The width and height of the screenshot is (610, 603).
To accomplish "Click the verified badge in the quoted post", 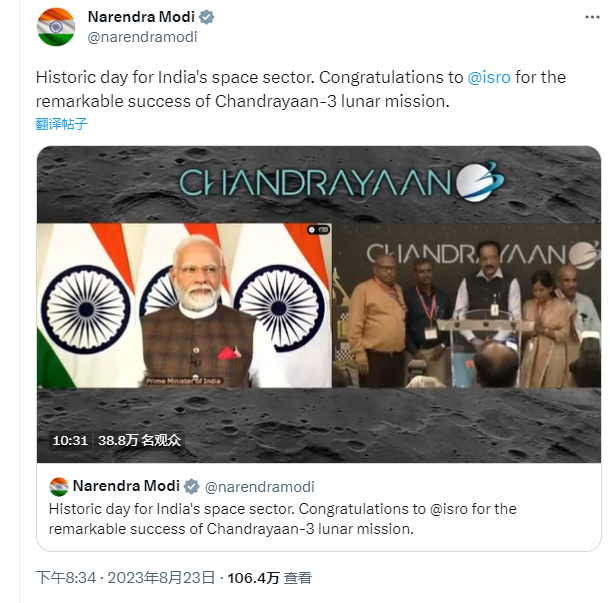I will [190, 486].
